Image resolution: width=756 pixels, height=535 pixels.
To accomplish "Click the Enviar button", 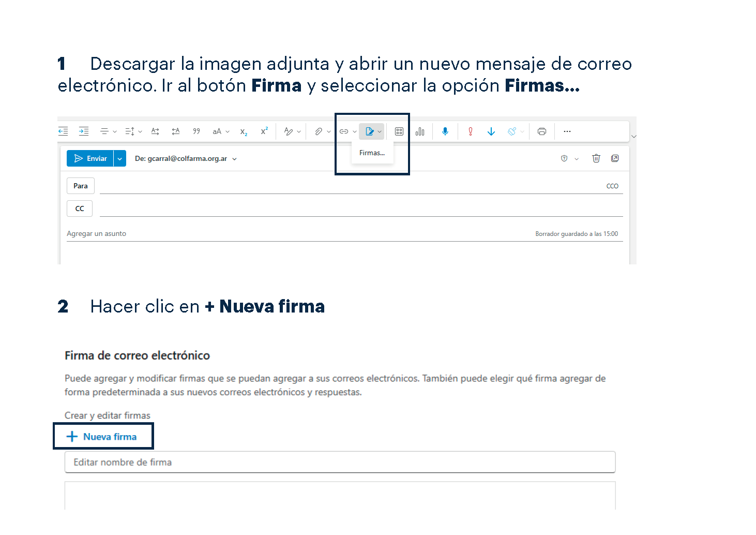I will tap(90, 159).
